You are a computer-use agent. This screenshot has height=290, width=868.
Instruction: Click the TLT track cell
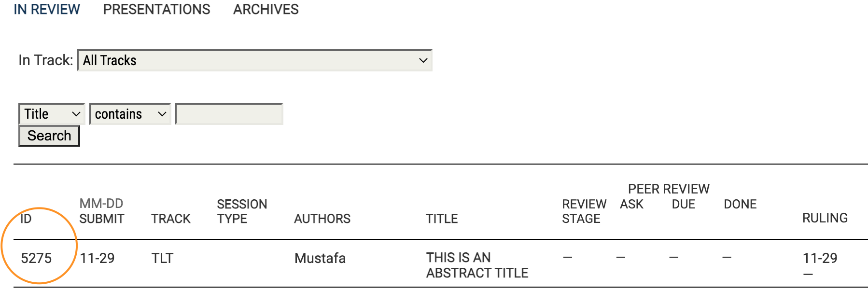162,258
